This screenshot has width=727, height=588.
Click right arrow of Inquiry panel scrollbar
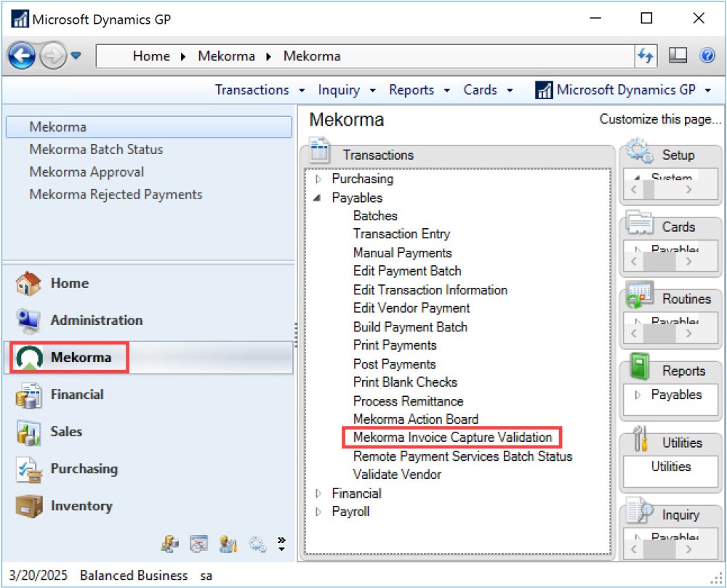pyautogui.click(x=688, y=549)
